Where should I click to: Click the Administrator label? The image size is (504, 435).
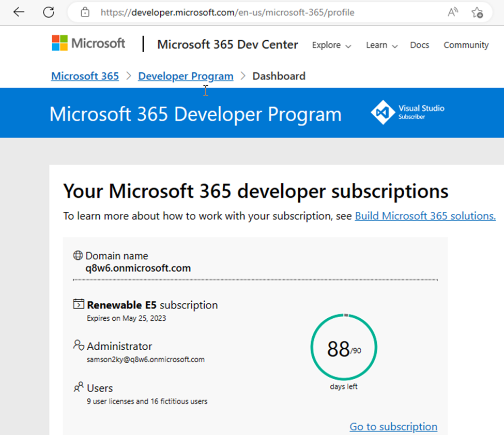point(119,346)
